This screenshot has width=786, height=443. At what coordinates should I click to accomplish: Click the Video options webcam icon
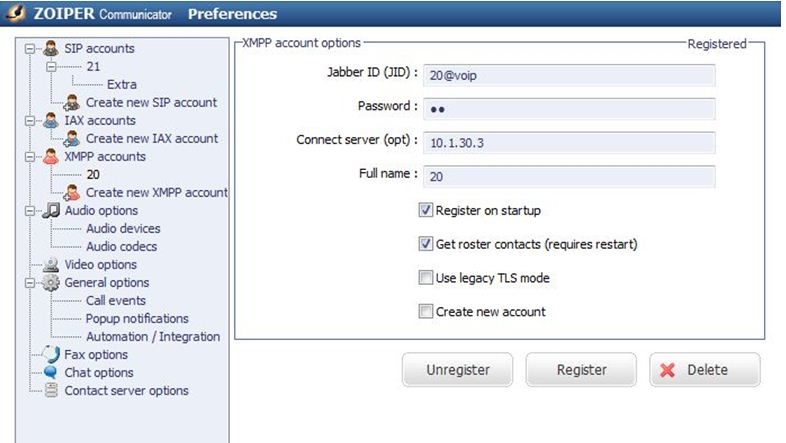coord(51,265)
